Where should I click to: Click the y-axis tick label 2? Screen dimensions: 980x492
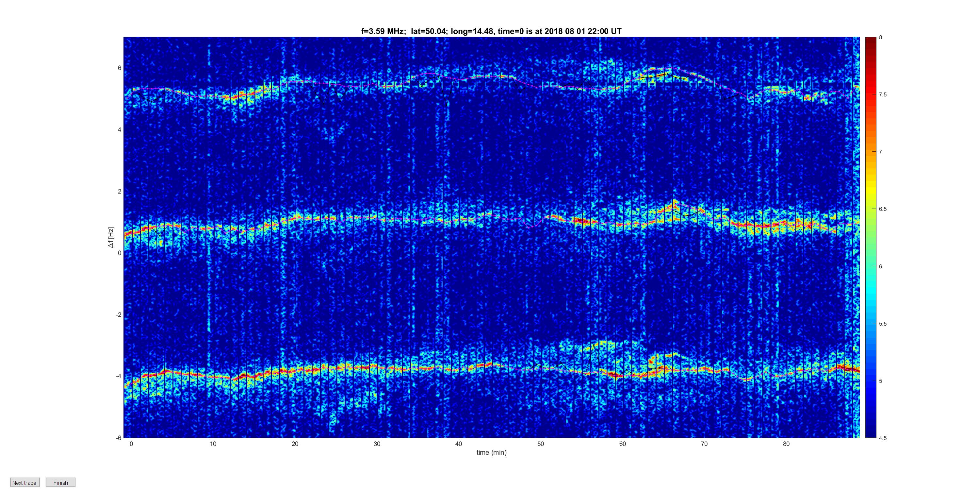pyautogui.click(x=120, y=191)
